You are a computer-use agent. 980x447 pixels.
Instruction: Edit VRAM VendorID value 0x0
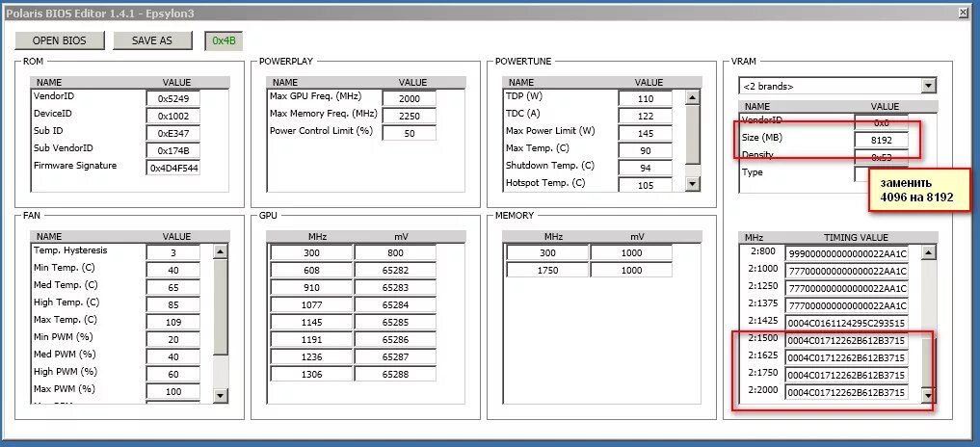882,123
